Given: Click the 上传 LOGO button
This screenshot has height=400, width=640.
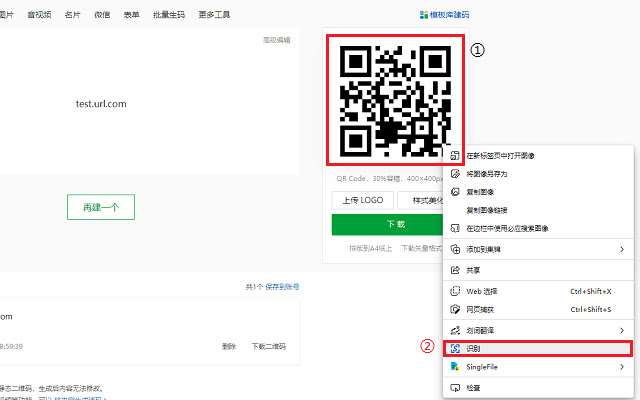Looking at the screenshot, I should (362, 200).
